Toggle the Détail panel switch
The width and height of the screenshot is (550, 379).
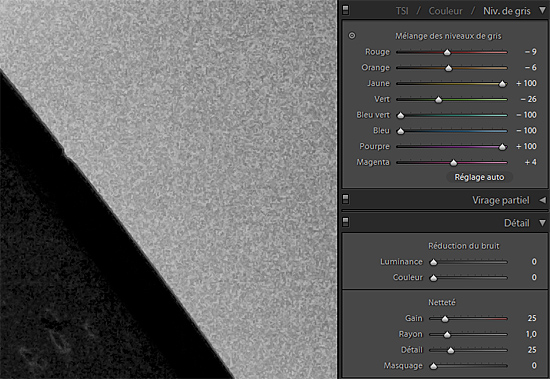tap(346, 222)
